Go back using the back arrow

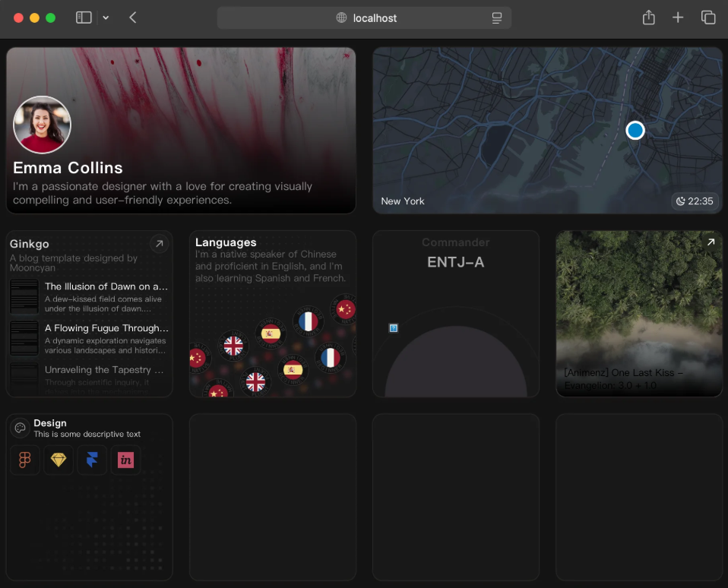point(133,17)
